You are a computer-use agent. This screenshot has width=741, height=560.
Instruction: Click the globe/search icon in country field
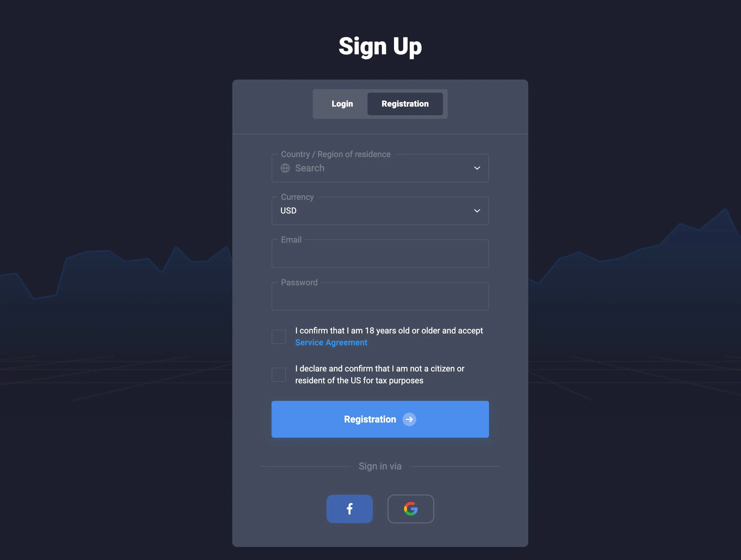[285, 168]
